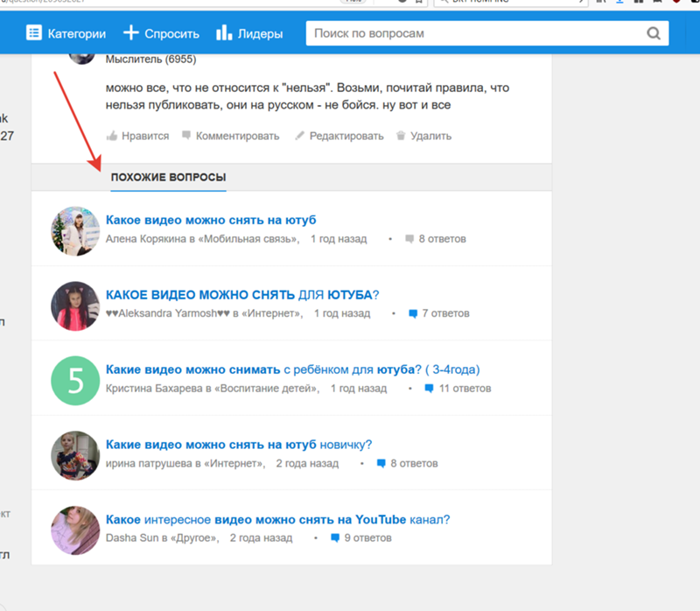Click the 11 ответов comment bubble icon

[x=429, y=389]
